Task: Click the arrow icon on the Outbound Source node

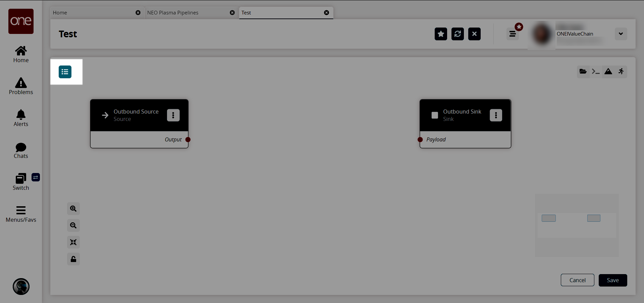Action: [105, 115]
